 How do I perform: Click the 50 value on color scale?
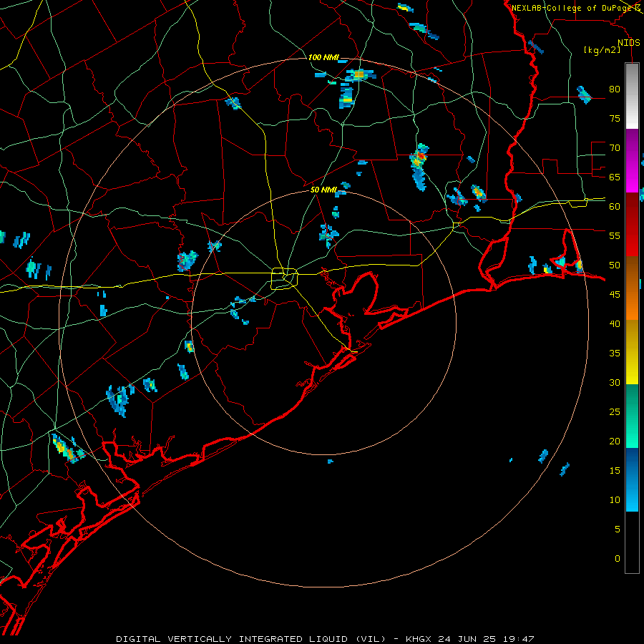pos(615,265)
